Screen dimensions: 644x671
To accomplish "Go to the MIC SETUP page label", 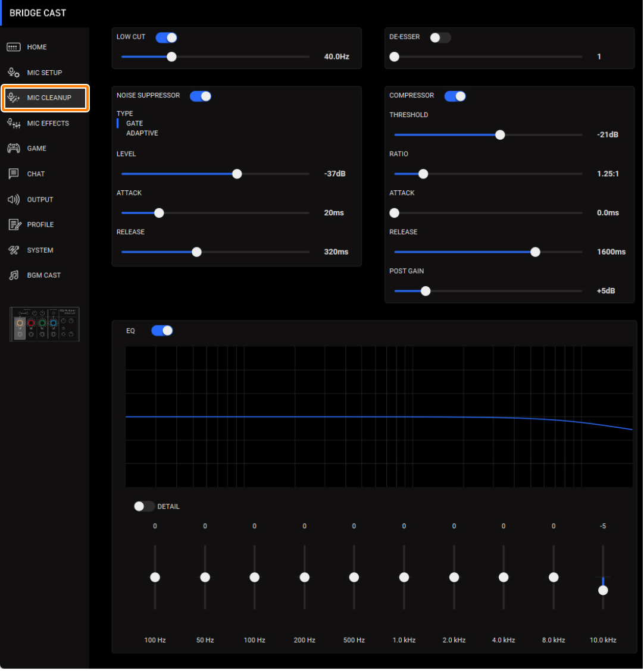I will pos(45,73).
